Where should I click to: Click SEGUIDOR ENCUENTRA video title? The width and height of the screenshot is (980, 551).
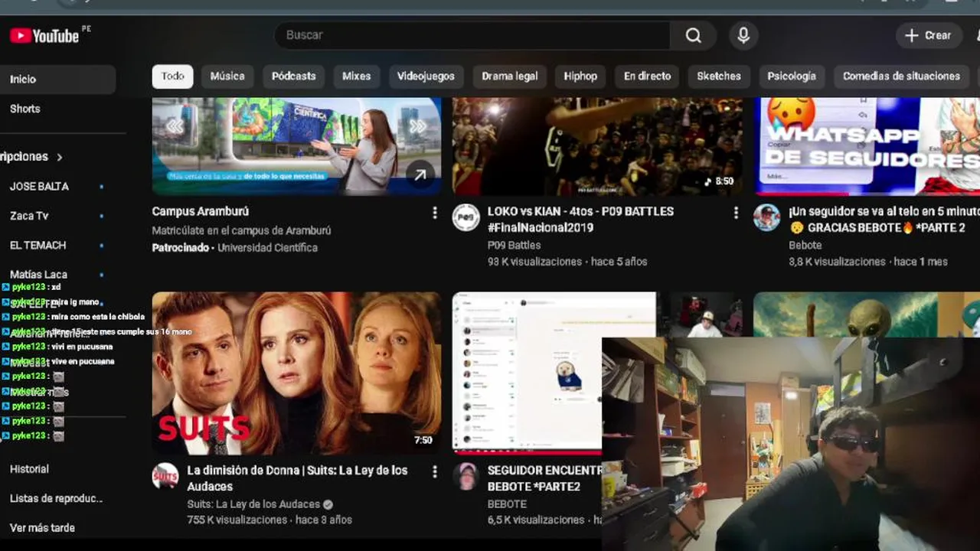(x=544, y=478)
